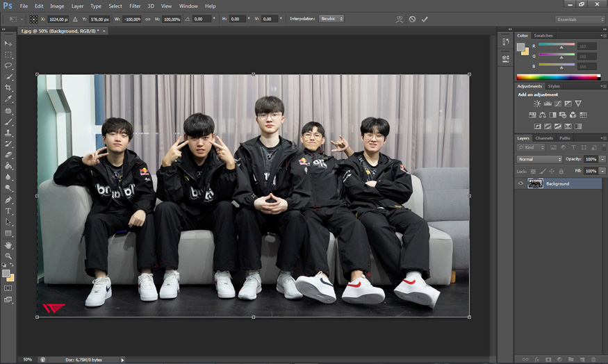Open the Filter menu
Viewport: 608px width, 364px height.
pos(135,6)
